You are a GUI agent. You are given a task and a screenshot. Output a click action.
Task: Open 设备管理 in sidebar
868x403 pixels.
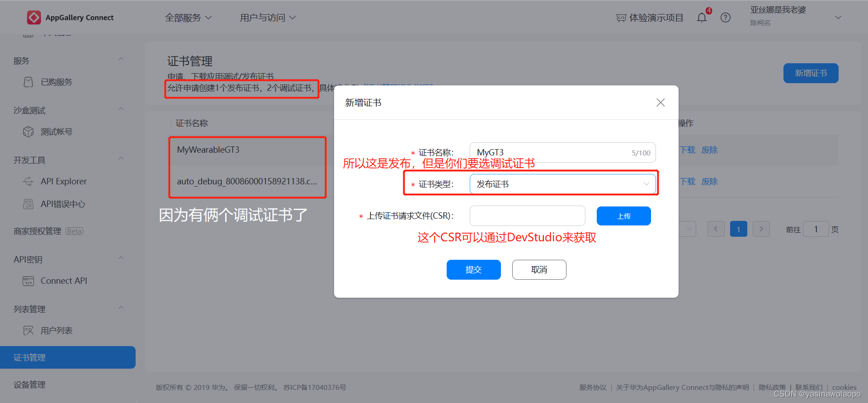click(29, 385)
